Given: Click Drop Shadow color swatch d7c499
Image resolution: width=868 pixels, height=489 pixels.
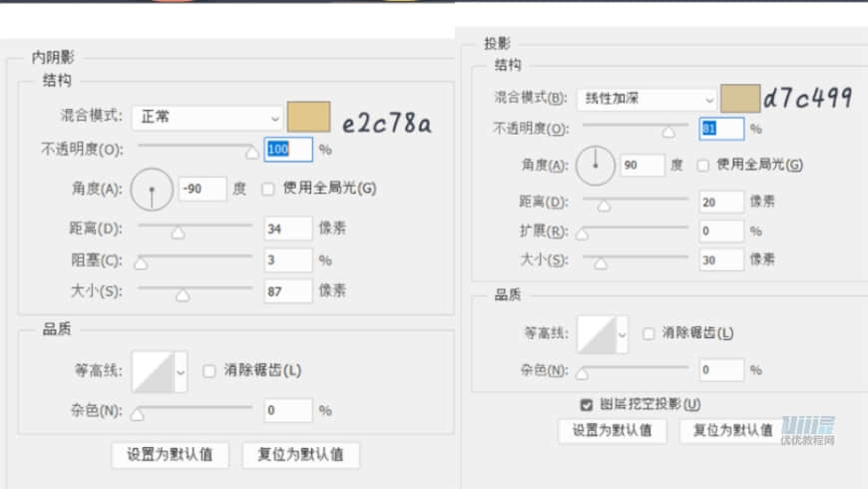Looking at the screenshot, I should [x=739, y=99].
